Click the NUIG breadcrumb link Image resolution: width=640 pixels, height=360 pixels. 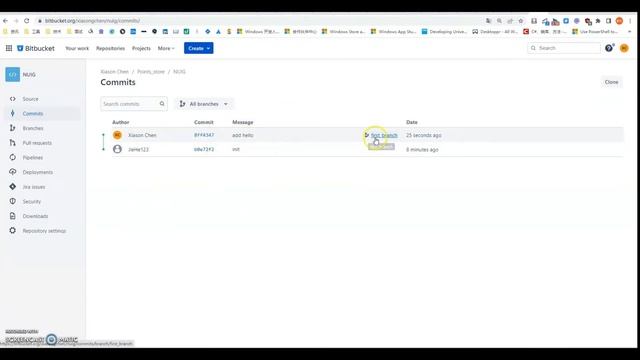point(180,72)
